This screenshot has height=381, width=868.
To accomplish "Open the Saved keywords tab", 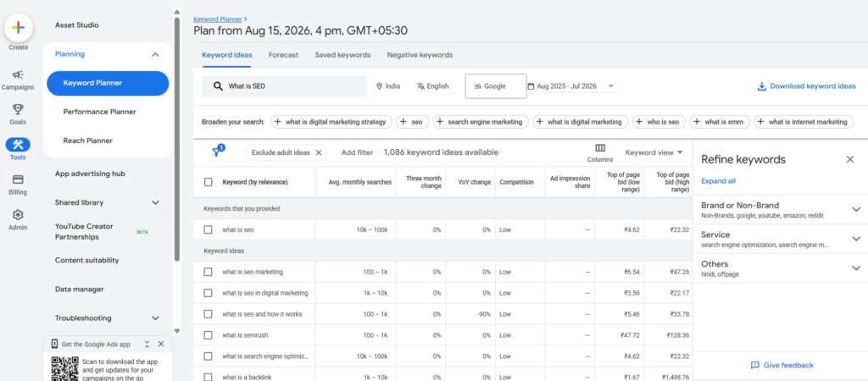I will pos(342,55).
